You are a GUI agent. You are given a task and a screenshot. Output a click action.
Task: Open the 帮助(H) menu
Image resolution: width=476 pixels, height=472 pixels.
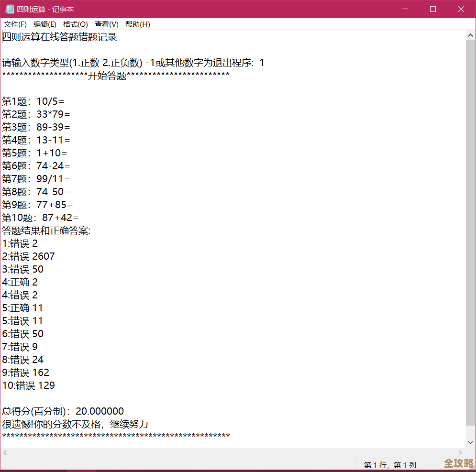(137, 24)
